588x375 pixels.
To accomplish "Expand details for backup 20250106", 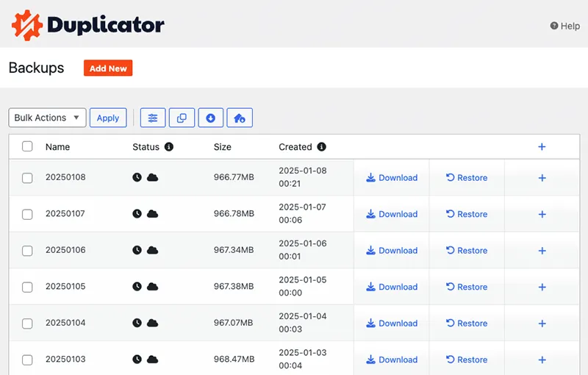I will pos(542,251).
